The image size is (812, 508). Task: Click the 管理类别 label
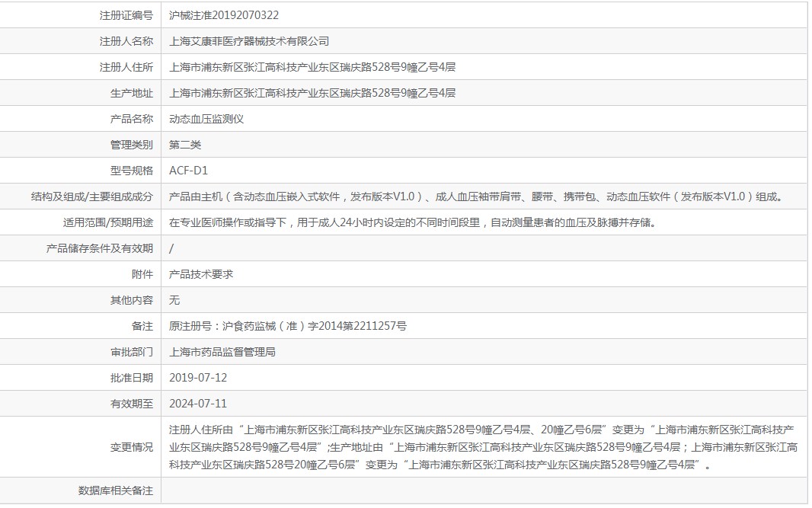(x=132, y=145)
